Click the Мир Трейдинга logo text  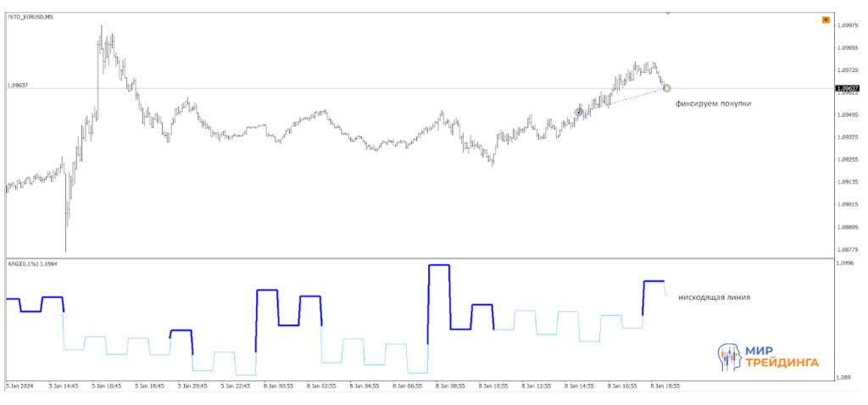point(781,357)
